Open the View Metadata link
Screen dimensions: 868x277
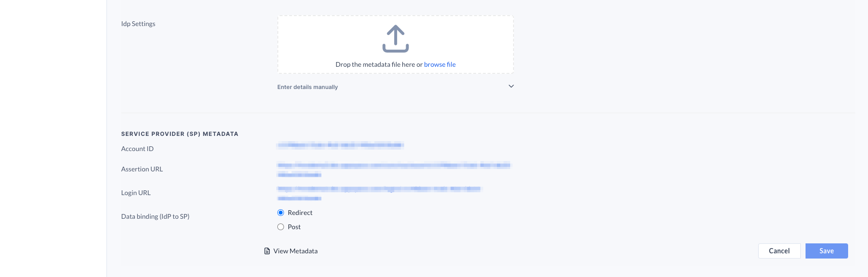(x=295, y=251)
